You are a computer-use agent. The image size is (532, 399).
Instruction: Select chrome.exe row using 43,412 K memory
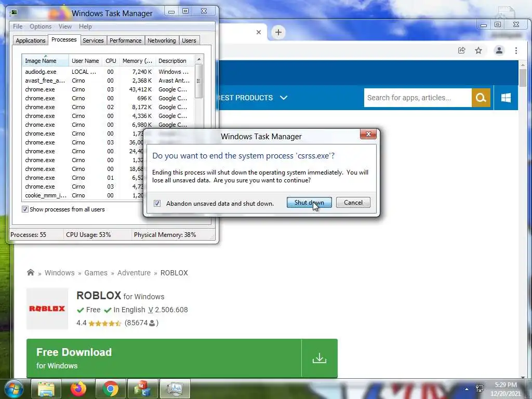[108, 89]
